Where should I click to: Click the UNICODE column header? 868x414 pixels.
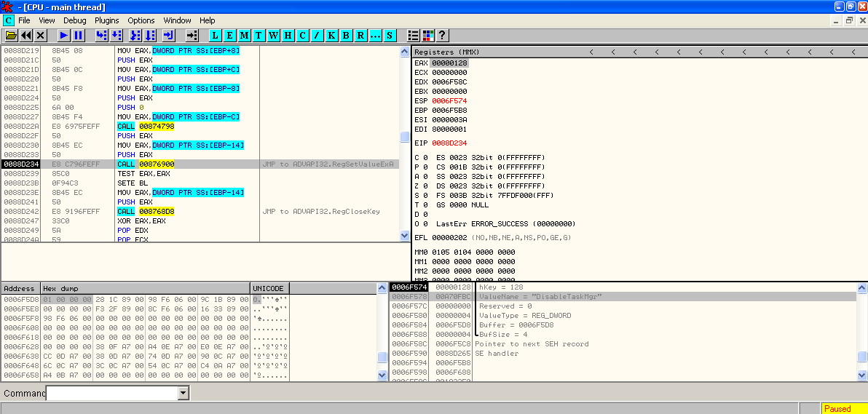click(x=269, y=288)
